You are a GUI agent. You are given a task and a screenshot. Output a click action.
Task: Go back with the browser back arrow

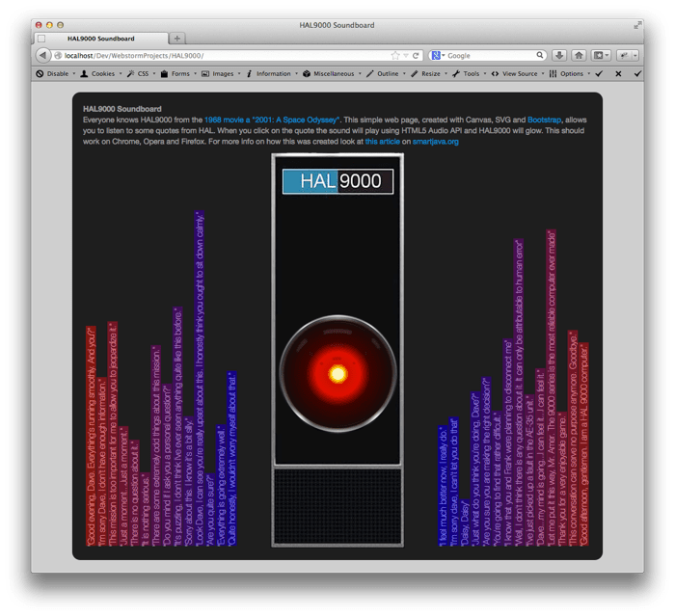[x=42, y=55]
